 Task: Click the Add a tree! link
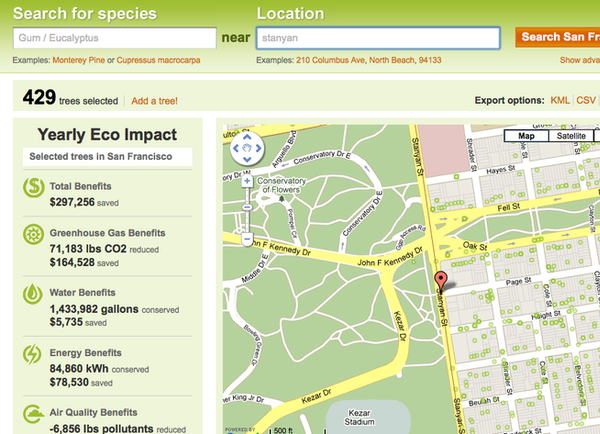(x=154, y=101)
